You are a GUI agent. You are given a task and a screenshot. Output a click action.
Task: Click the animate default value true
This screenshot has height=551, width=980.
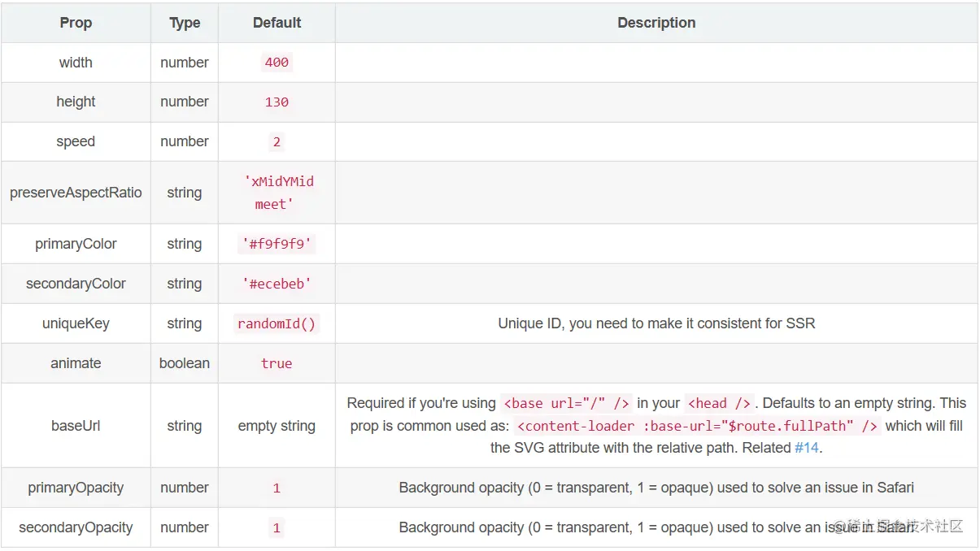coord(277,363)
